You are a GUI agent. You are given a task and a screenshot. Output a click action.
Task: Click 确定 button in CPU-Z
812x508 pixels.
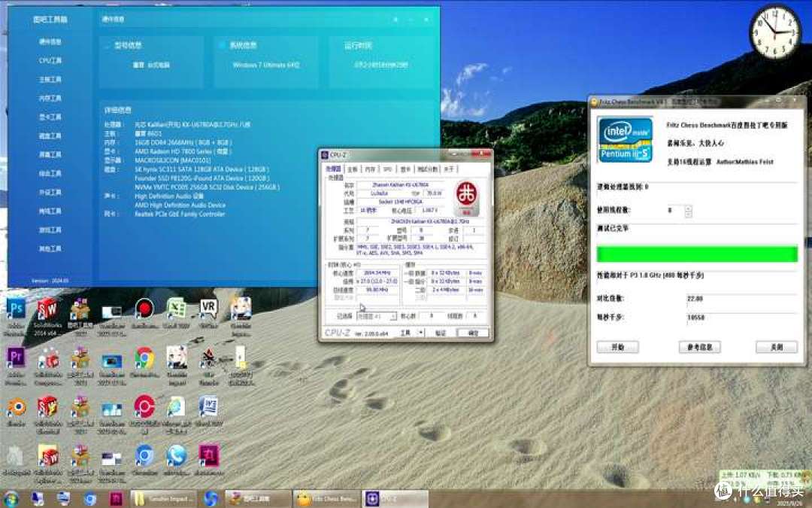point(473,333)
